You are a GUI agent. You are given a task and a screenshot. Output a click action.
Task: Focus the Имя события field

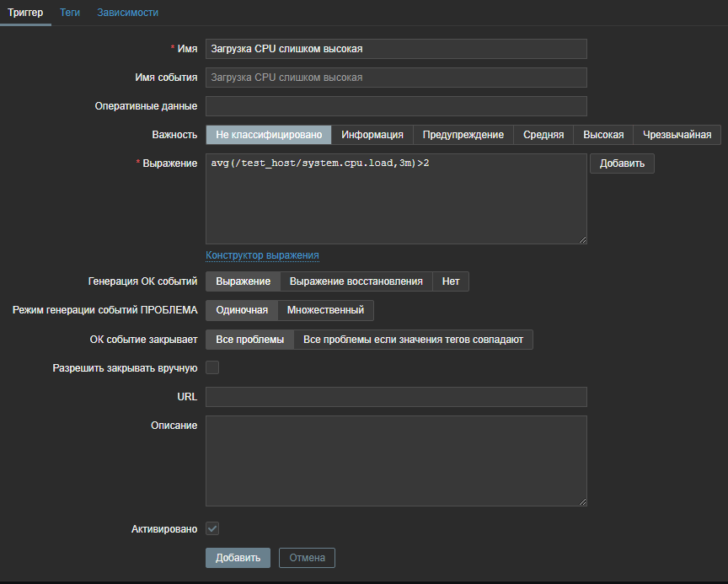click(x=396, y=78)
